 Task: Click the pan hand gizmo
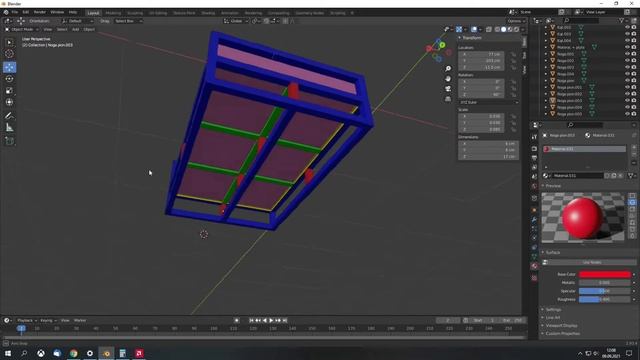[x=448, y=78]
